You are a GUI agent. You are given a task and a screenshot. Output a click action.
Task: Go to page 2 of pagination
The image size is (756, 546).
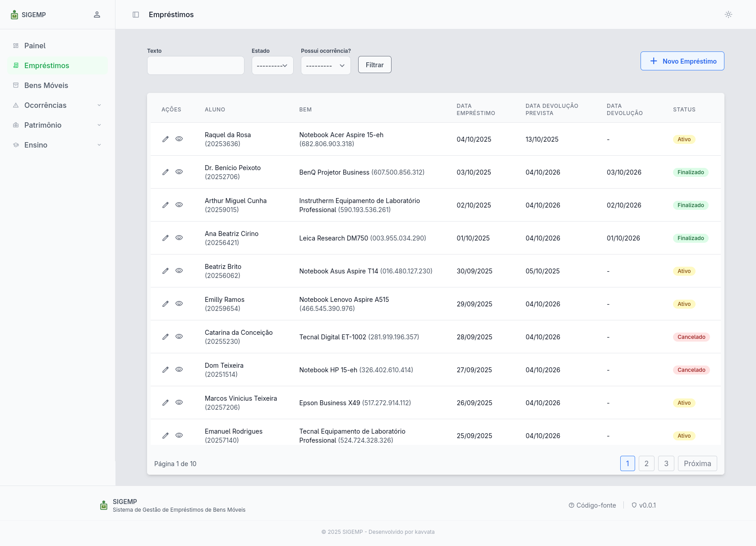[x=646, y=463]
